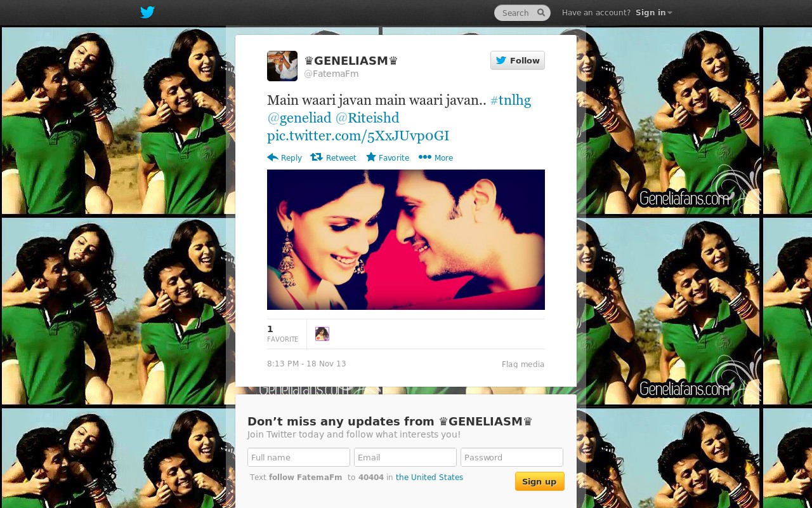Retweet this tweet
812x508 pixels.
(x=333, y=157)
